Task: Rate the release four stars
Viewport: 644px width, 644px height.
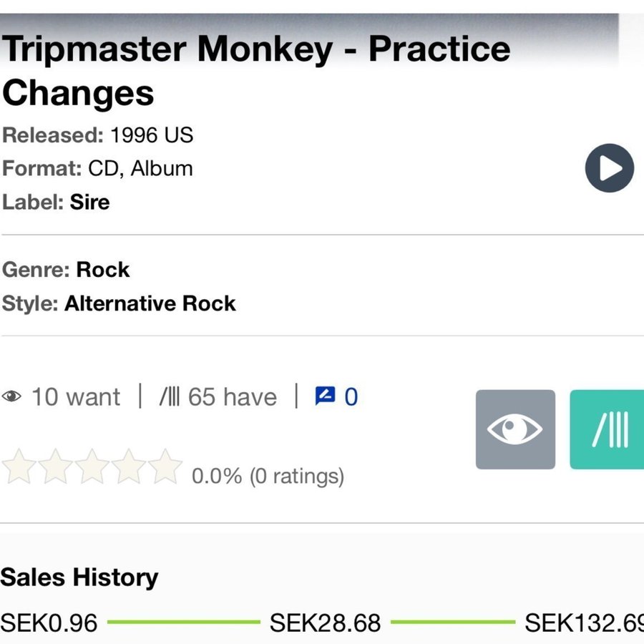Action: click(x=129, y=467)
